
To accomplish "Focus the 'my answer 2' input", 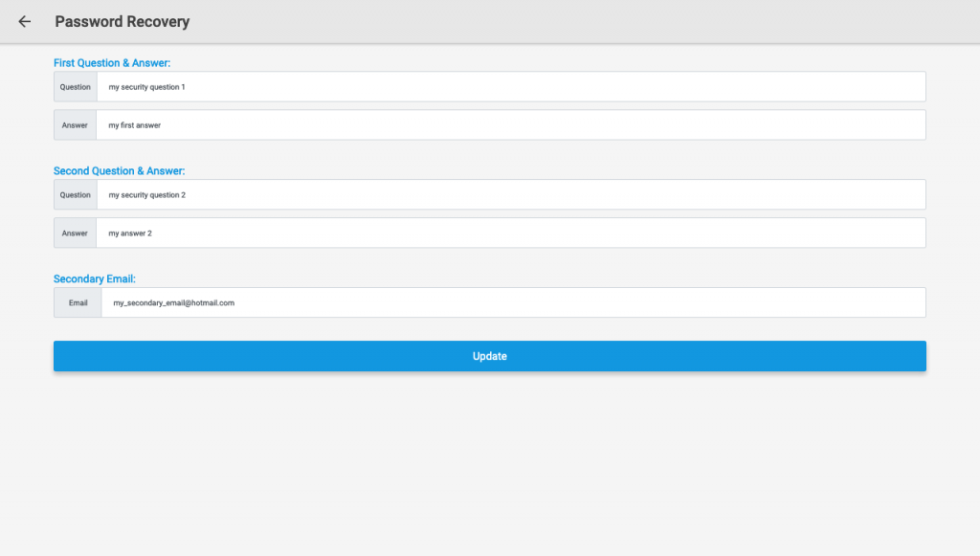I will pyautogui.click(x=511, y=233).
